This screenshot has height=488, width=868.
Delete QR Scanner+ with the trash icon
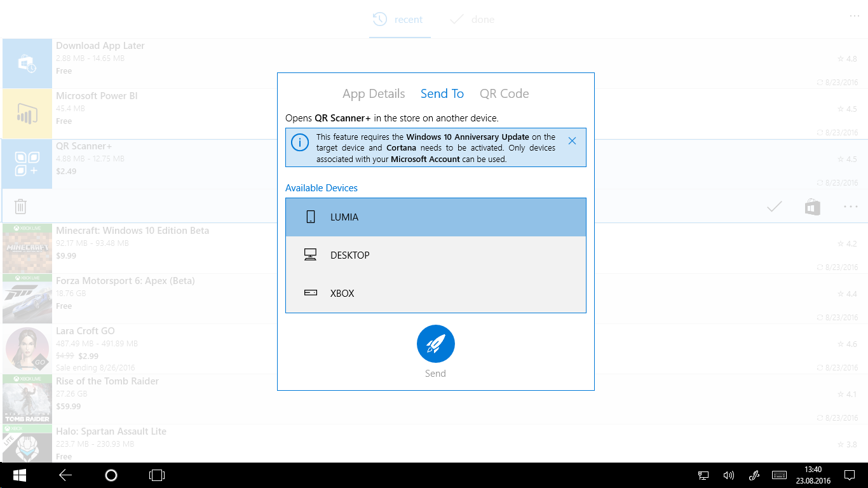tap(20, 207)
